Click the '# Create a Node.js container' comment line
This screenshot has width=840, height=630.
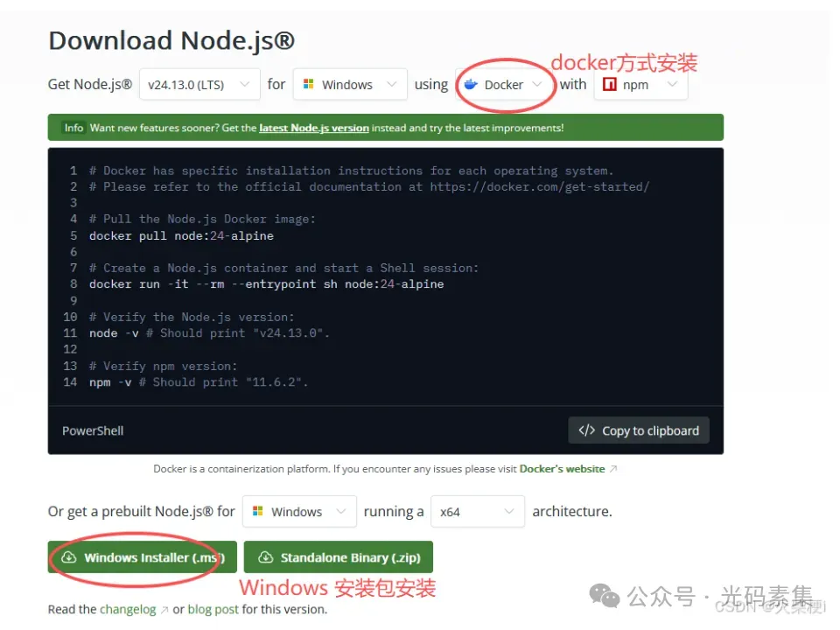click(x=283, y=268)
